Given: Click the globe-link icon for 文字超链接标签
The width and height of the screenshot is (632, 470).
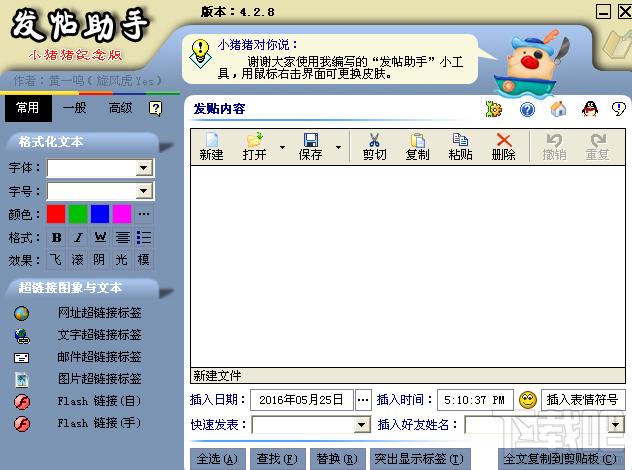Looking at the screenshot, I should pos(22,336).
